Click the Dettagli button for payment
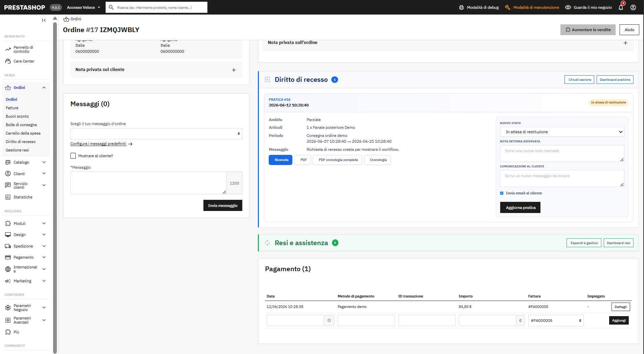 tap(621, 307)
